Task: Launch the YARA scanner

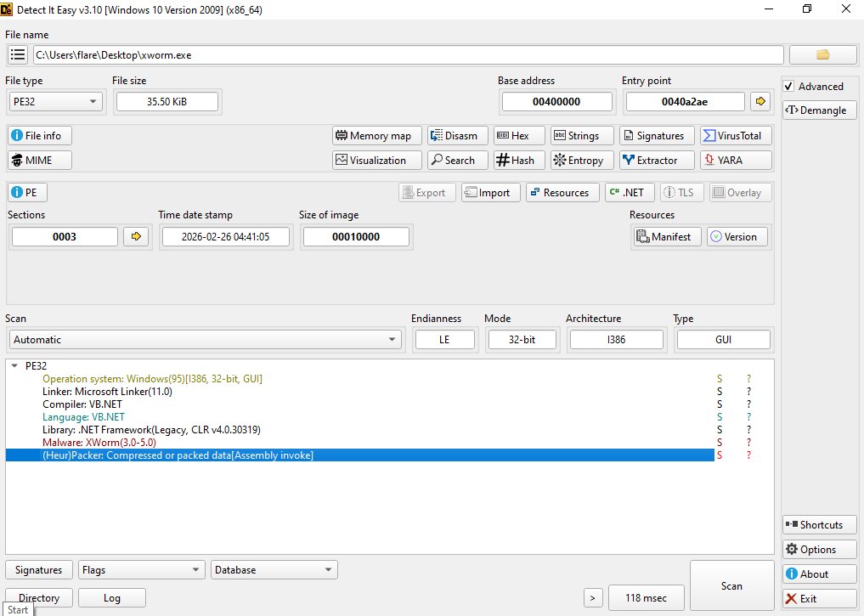Action: coord(724,160)
